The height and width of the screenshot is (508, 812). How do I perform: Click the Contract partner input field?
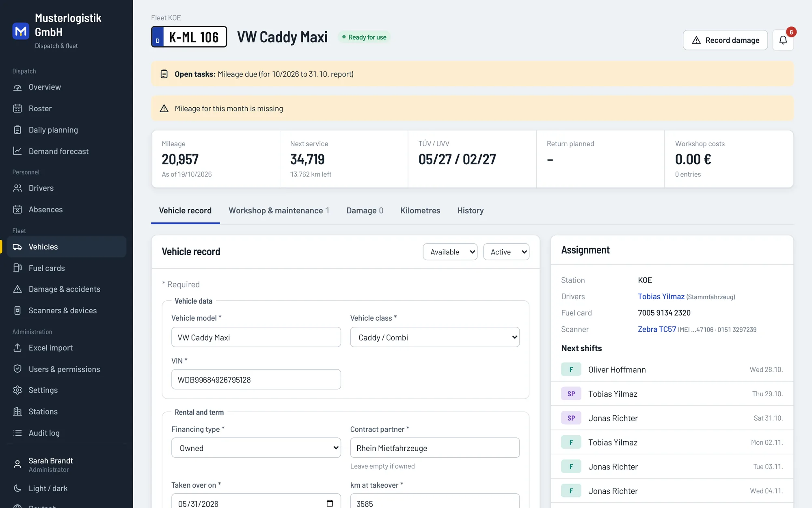point(435,448)
